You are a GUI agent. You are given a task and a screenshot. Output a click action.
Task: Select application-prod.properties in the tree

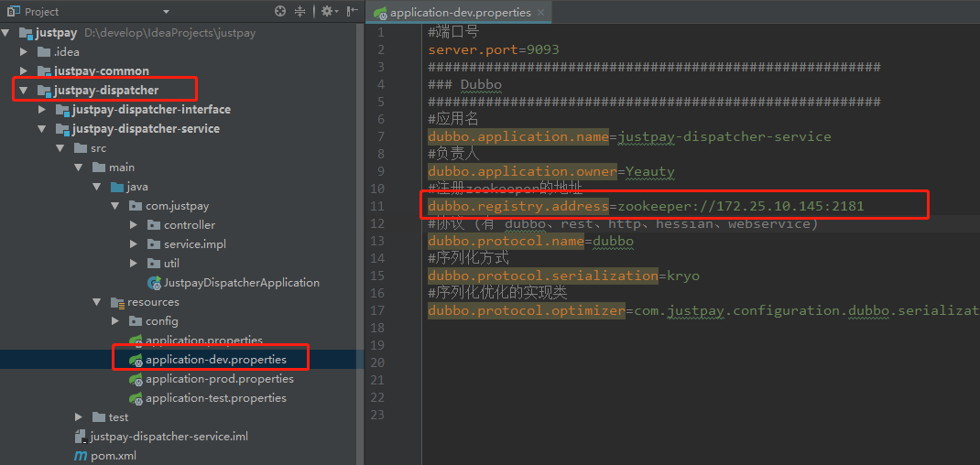coord(220,379)
